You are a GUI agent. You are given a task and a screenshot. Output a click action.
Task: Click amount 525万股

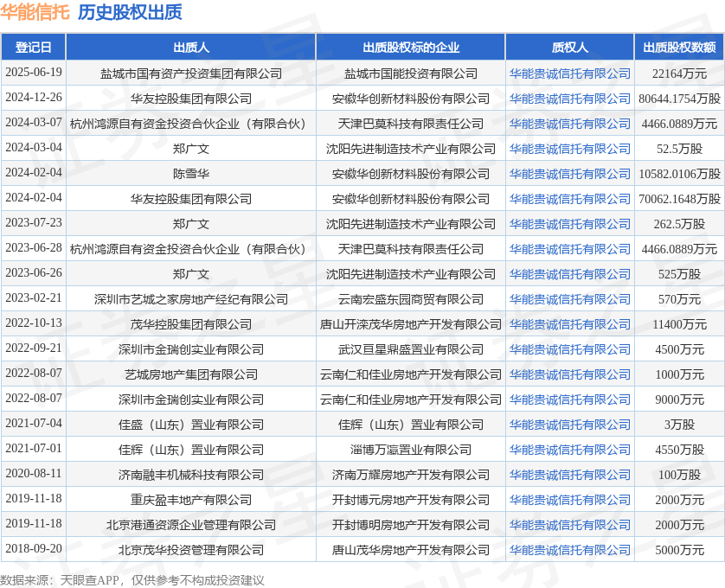(679, 274)
